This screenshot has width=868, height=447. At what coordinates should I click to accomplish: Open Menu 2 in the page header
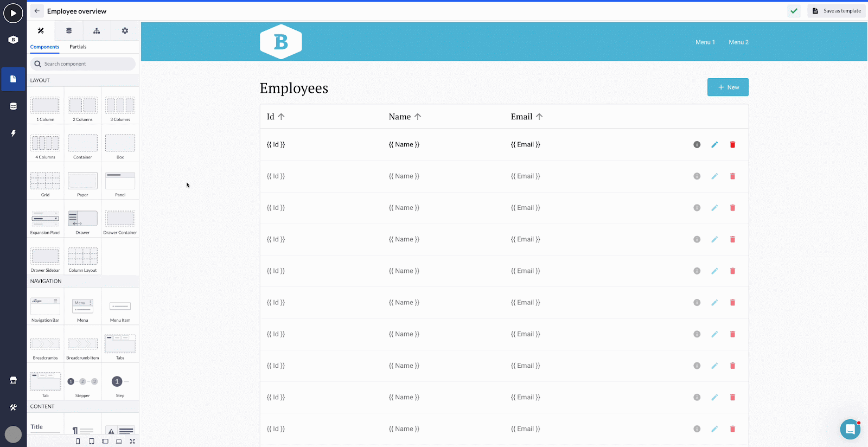738,42
